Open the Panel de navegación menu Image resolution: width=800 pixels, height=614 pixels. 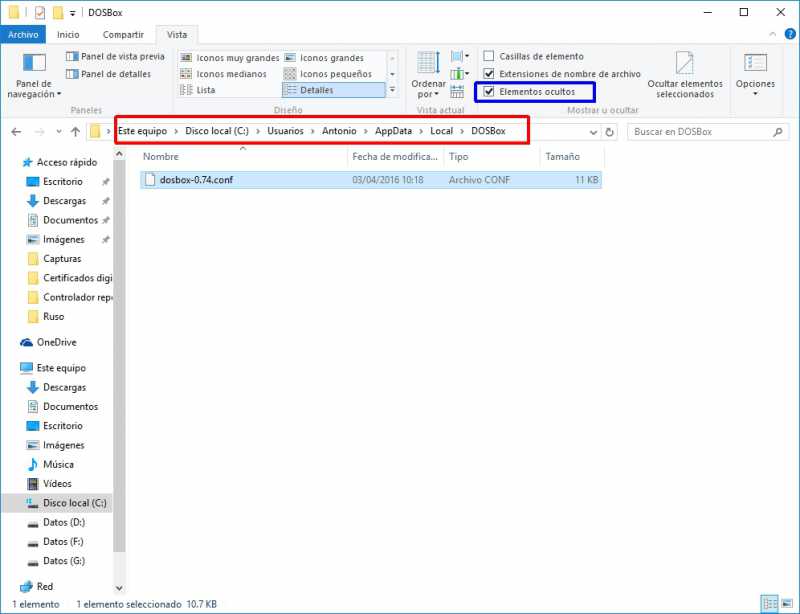(34, 75)
